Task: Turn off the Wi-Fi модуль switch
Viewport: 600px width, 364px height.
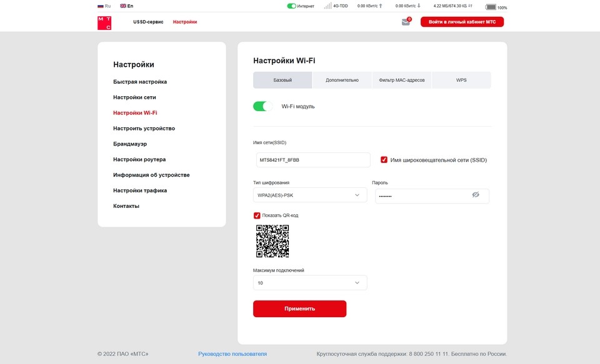Action: point(262,106)
